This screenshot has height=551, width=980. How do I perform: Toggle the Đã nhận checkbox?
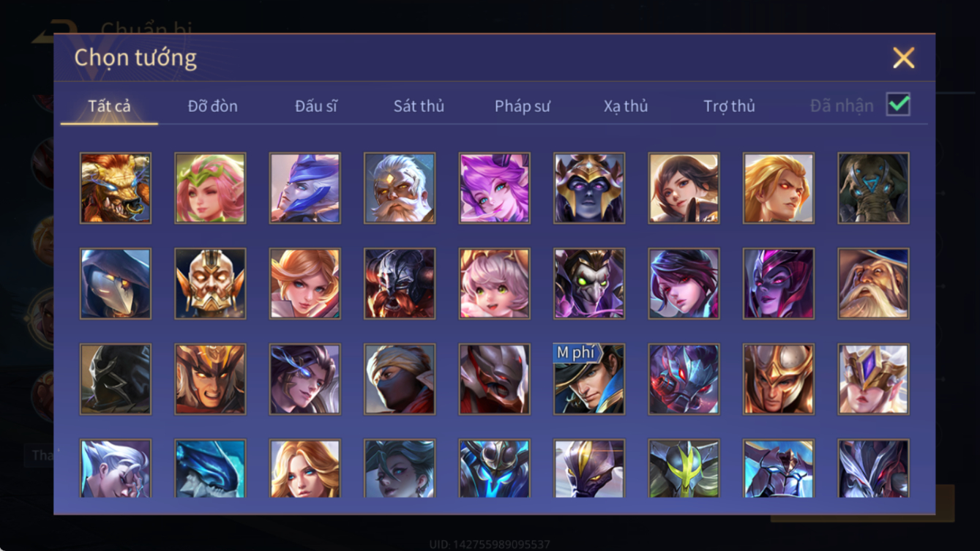(898, 105)
